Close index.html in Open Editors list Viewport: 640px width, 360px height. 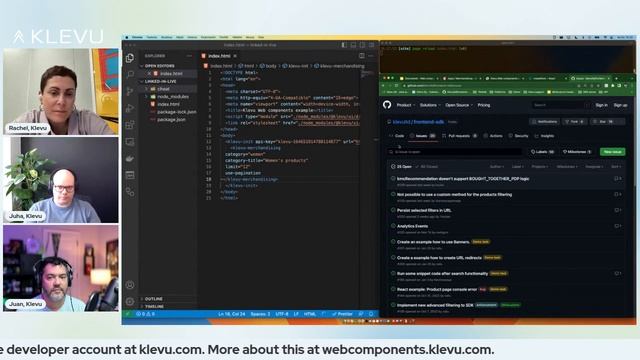pyautogui.click(x=149, y=73)
